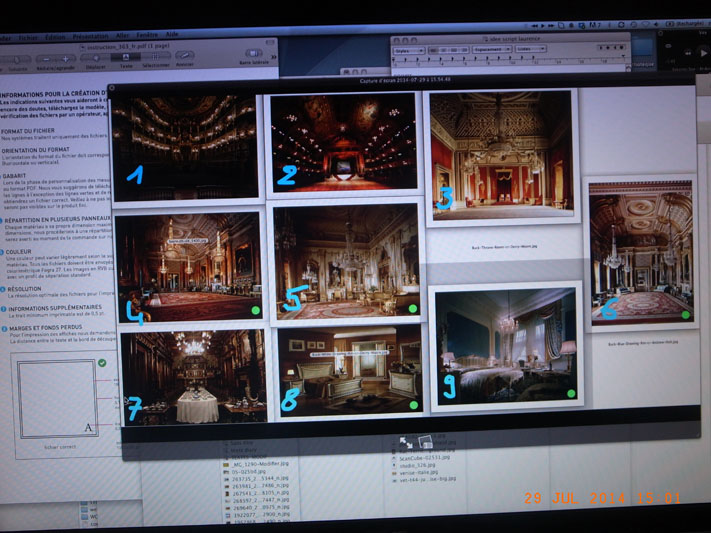The image size is (711, 533).
Task: Open thumbnail 1 of the dark theatre
Action: (x=185, y=147)
